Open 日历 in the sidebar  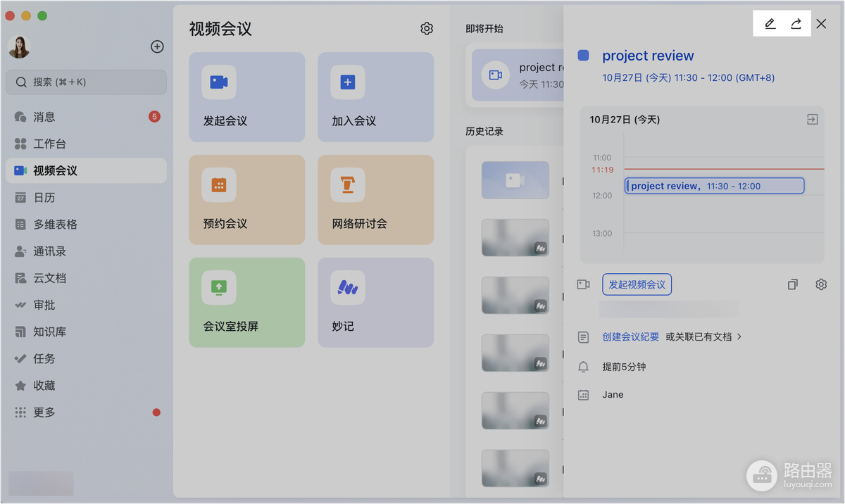pyautogui.click(x=86, y=197)
